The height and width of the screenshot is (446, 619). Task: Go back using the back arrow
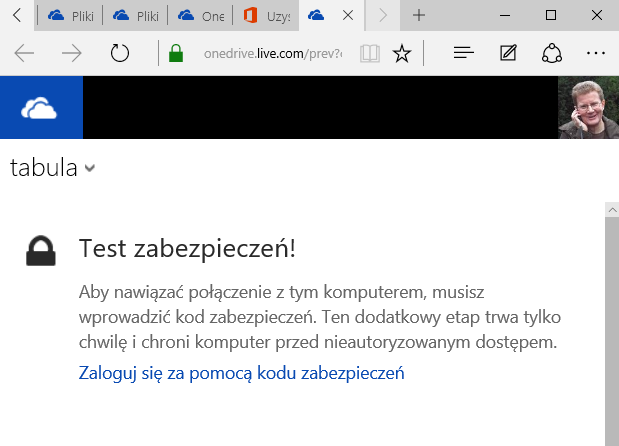(25, 53)
